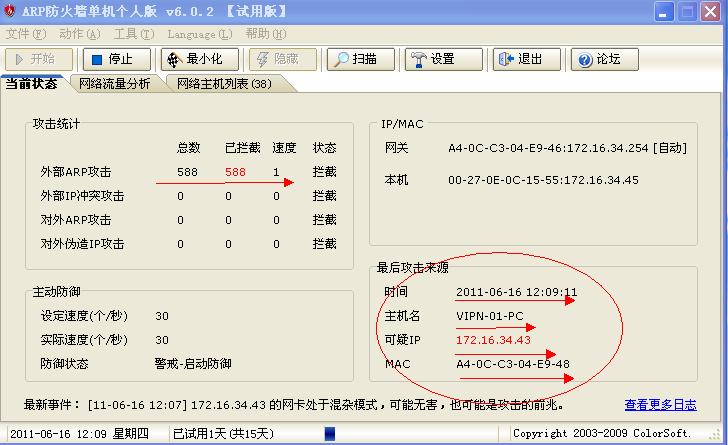Click the status bar date 2011-06-16 12:09 星期四
Image resolution: width=728 pixels, height=445 pixels.
point(79,434)
